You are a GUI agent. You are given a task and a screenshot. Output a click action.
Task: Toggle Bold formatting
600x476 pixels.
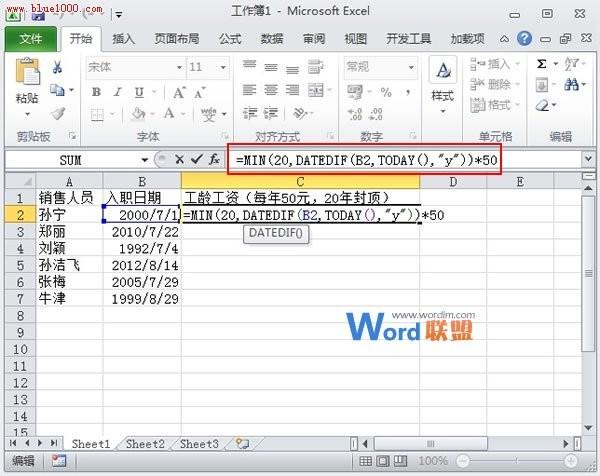pos(96,92)
